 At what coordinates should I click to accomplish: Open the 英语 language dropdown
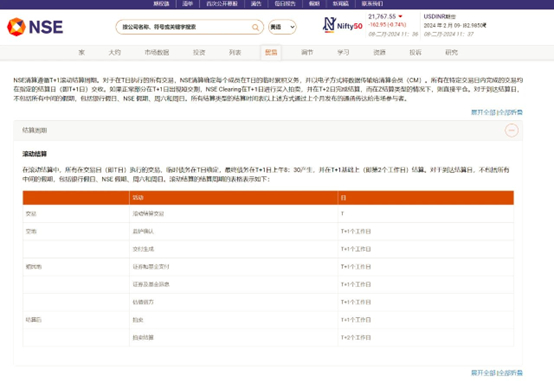pyautogui.click(x=282, y=27)
